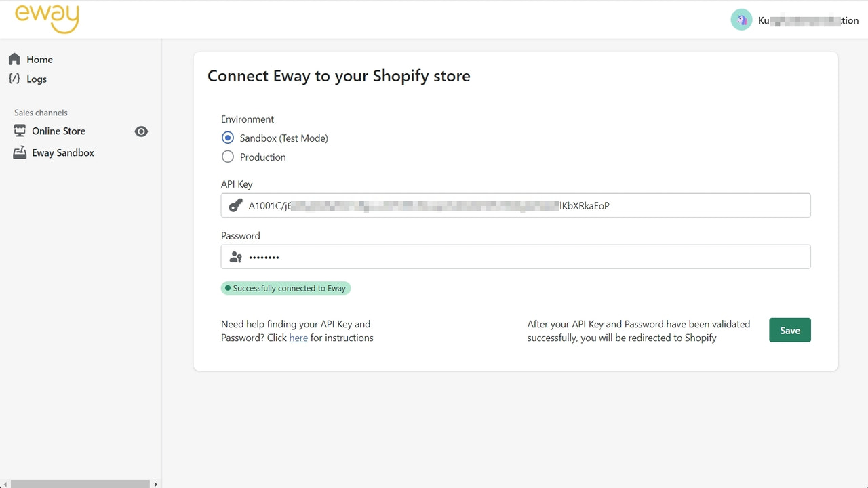Viewport: 868px width, 488px height.
Task: Focus the Password input field
Action: (x=515, y=257)
